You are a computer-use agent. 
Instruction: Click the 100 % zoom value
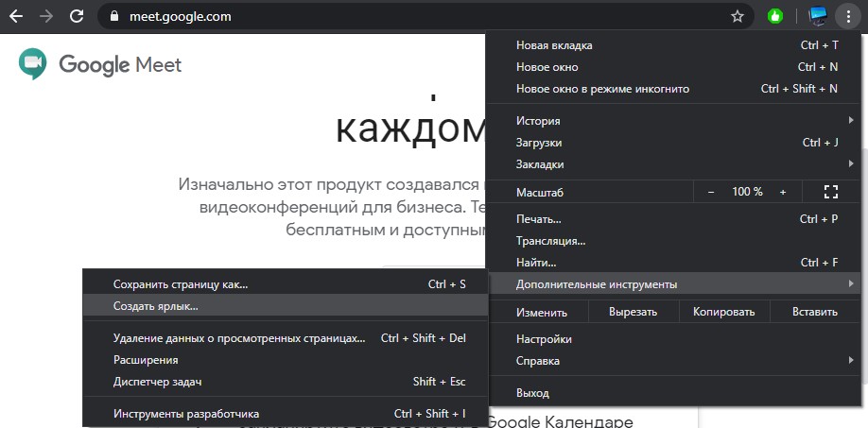click(x=747, y=192)
